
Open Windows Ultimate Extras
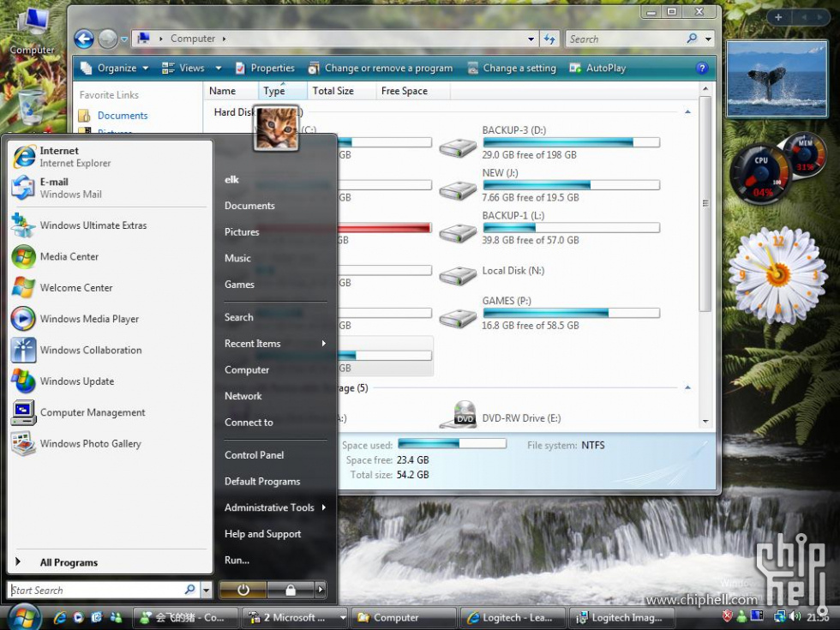pos(110,225)
